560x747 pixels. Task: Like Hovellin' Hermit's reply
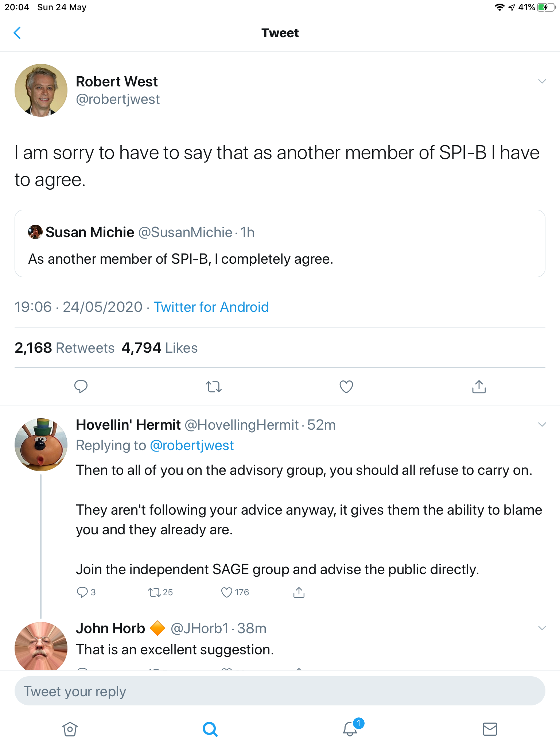pos(227,592)
